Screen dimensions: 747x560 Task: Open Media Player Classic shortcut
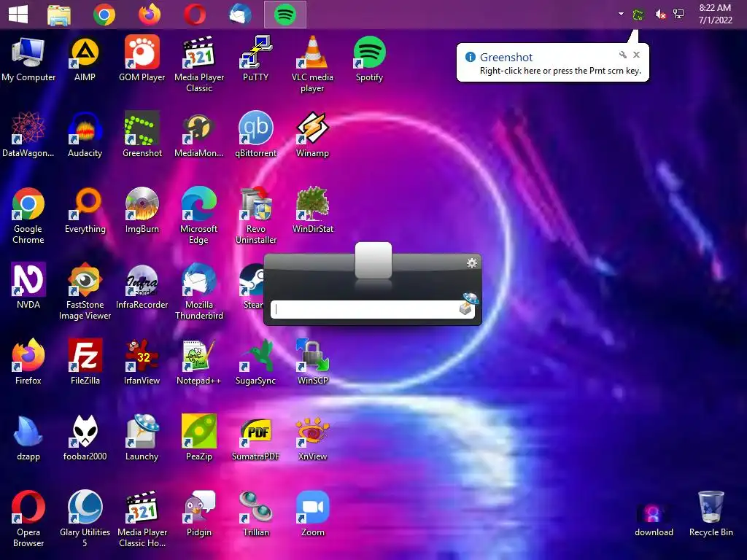coord(199,64)
